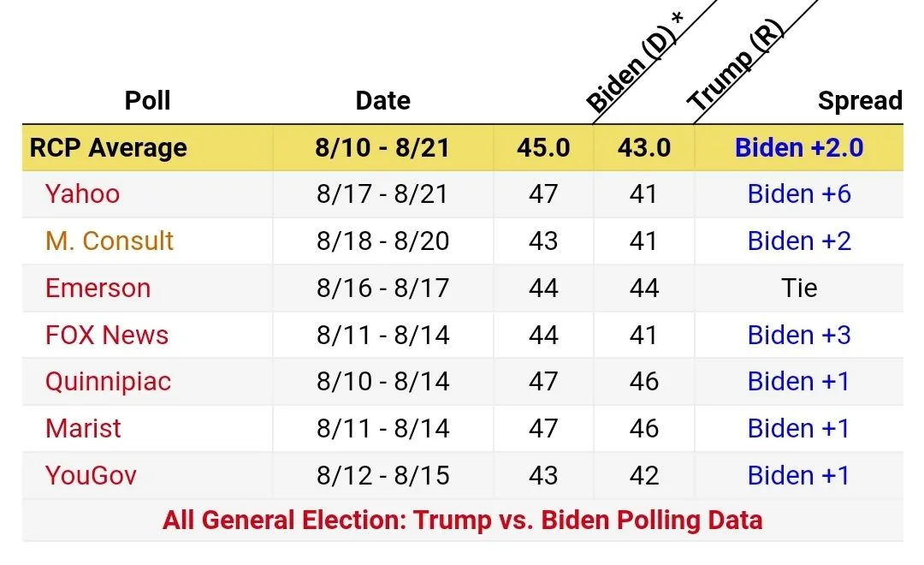The height and width of the screenshot is (565, 924).
Task: Click the Emerson poll link
Action: [x=98, y=288]
